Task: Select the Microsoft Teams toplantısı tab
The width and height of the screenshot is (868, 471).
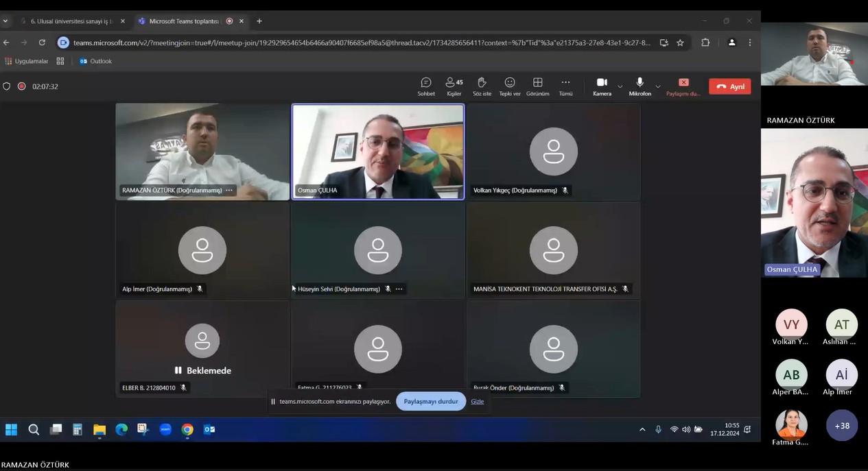Action: coord(183,21)
